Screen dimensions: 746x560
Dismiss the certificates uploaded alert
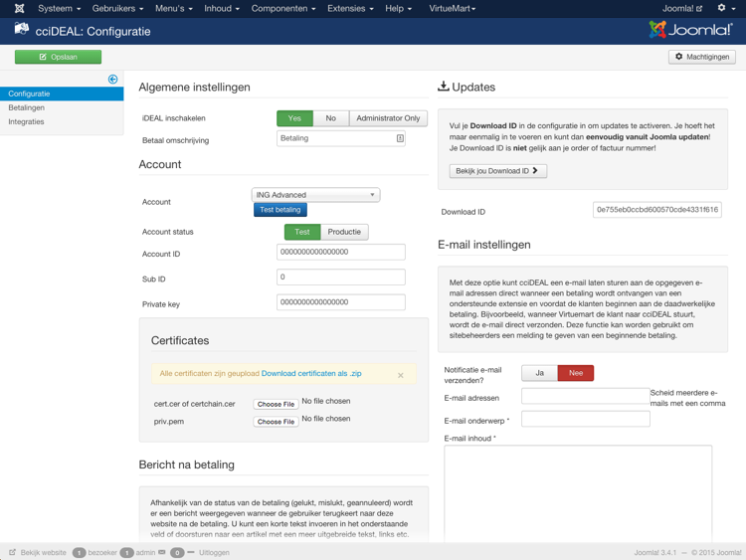(x=401, y=375)
